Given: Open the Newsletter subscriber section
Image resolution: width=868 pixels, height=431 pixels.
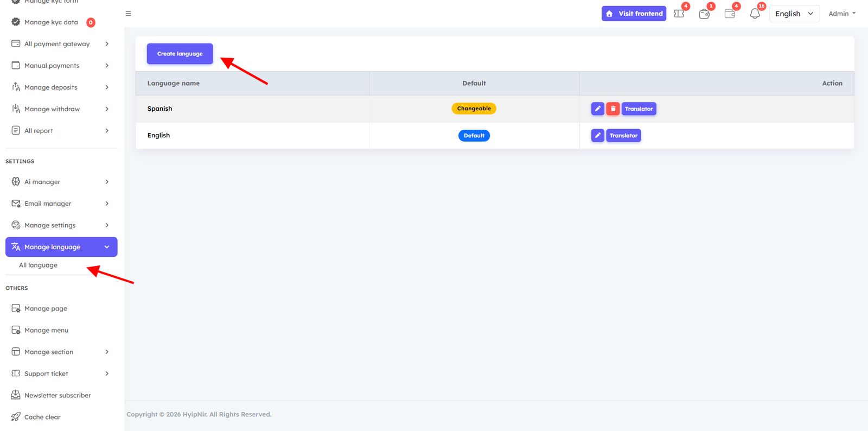Looking at the screenshot, I should [x=58, y=395].
